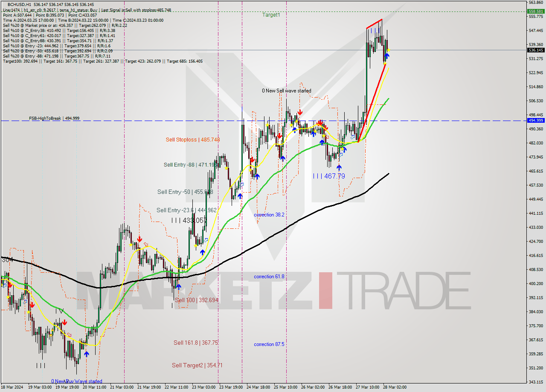Click the 506.530 price axis value
This screenshot has height=392, width=546.
[536, 101]
